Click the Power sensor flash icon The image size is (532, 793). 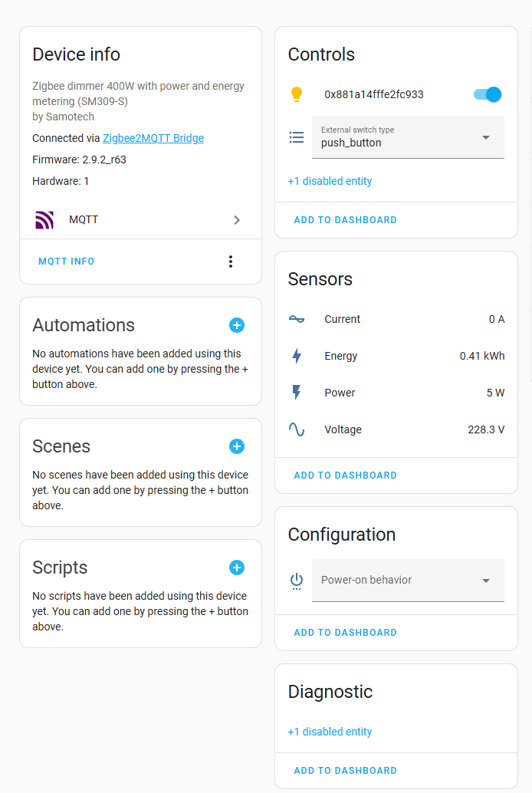tap(297, 393)
